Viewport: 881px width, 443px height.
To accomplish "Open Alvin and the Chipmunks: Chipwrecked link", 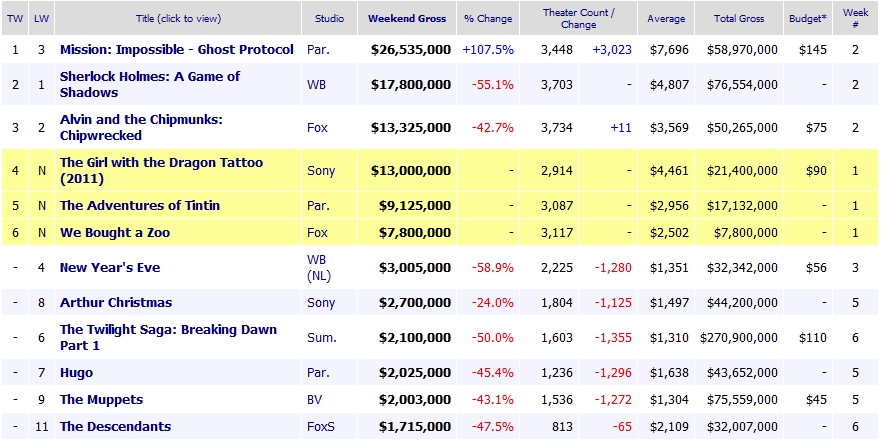I will [x=142, y=128].
